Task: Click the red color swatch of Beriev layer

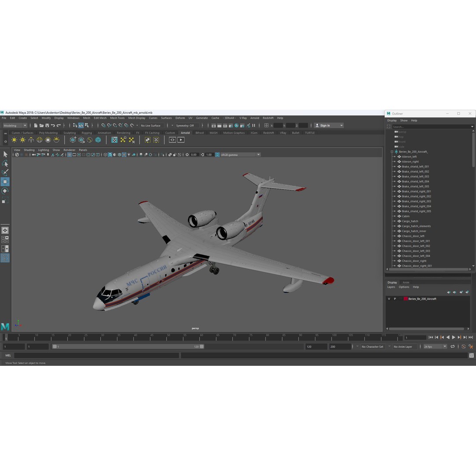Action: coord(405,299)
